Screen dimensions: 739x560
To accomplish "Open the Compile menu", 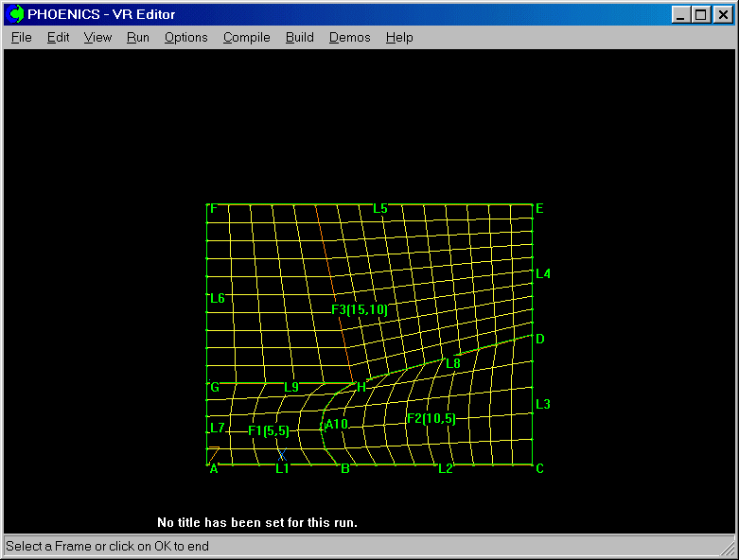I will point(246,38).
